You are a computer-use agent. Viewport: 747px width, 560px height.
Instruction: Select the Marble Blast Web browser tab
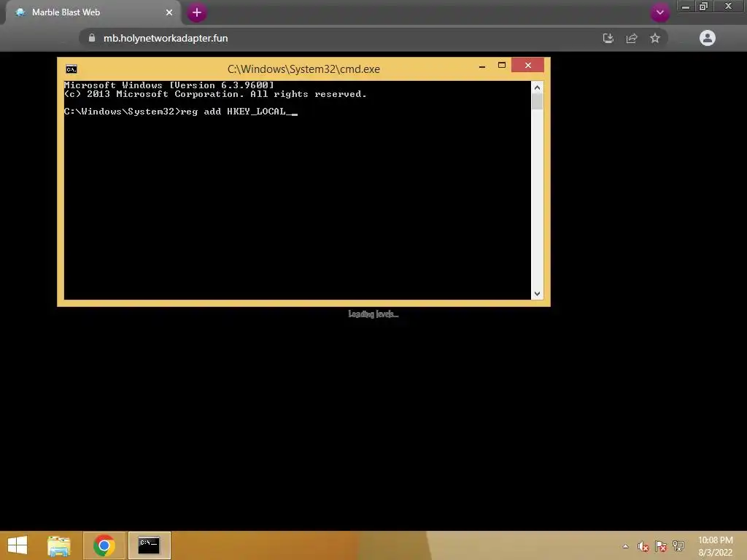(93, 12)
